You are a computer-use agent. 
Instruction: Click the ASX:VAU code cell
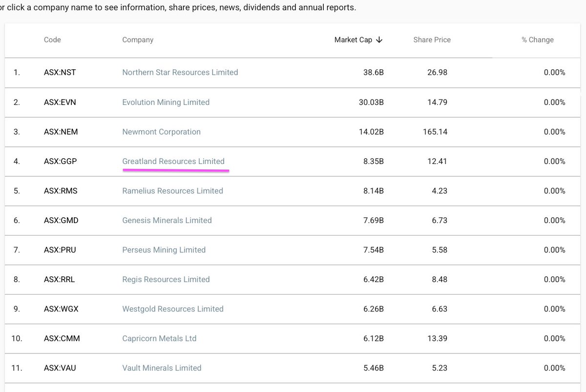pos(60,368)
